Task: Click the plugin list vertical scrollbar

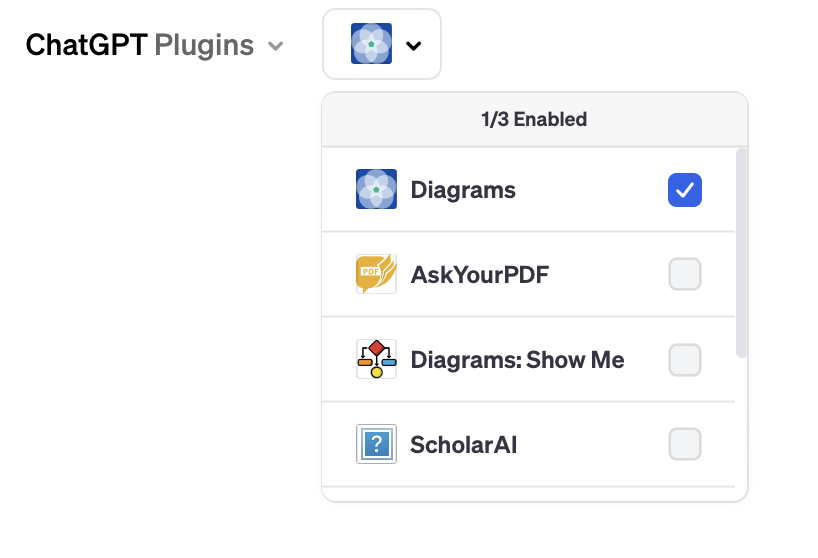Action: coord(741,253)
